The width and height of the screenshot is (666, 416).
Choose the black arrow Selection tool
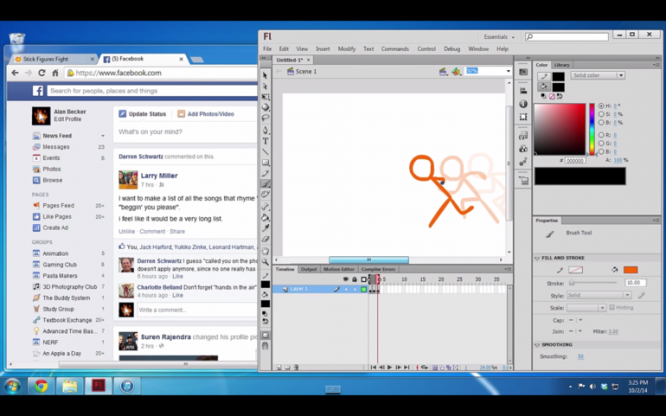[266, 75]
